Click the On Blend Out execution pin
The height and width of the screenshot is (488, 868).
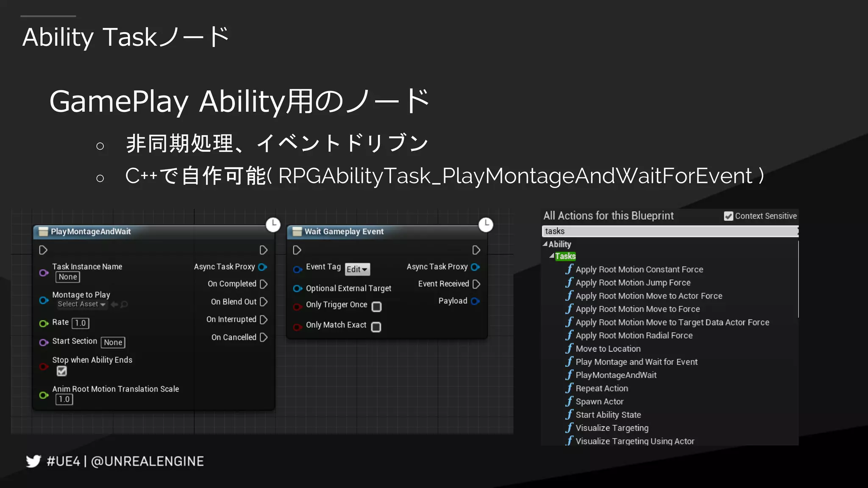pos(263,302)
